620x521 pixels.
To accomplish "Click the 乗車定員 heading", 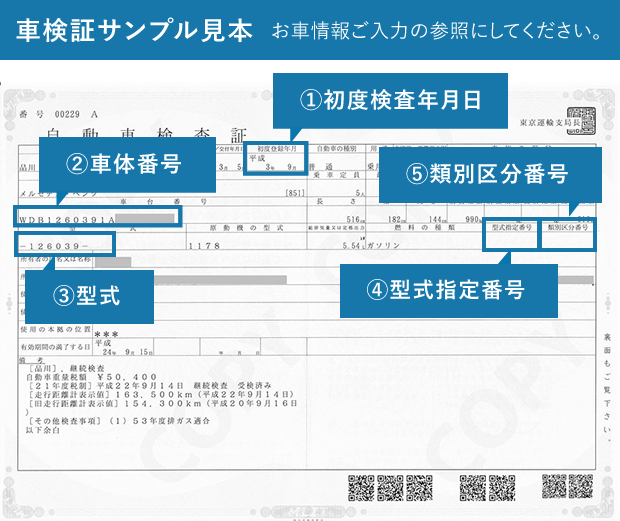I will 336,175.
